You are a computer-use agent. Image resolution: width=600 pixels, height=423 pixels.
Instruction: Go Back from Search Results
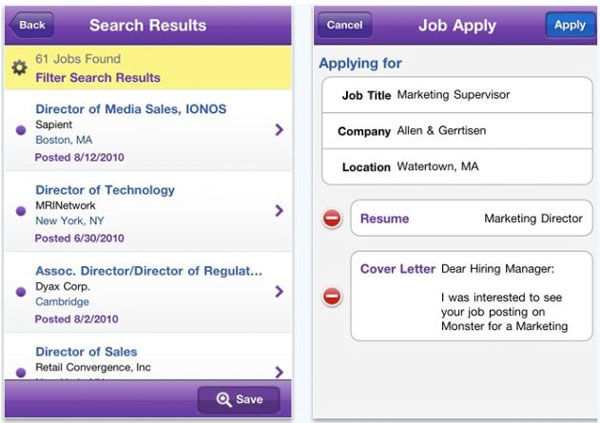pos(32,25)
